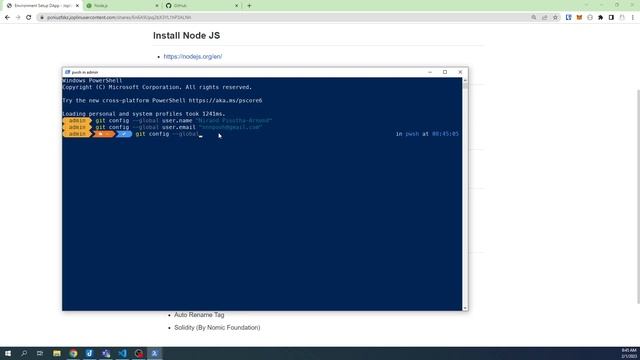This screenshot has height=360, width=640.
Task: Open the MetaMask fox extension
Action: click(x=579, y=18)
